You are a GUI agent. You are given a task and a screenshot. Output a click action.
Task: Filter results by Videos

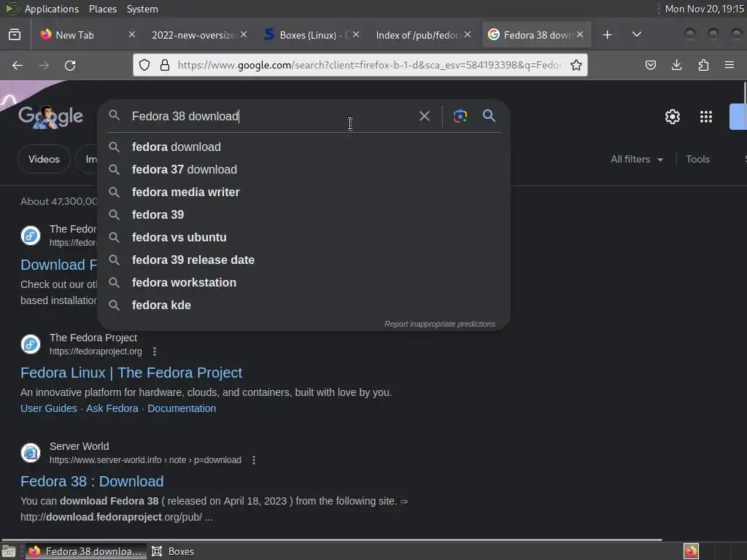pyautogui.click(x=44, y=159)
